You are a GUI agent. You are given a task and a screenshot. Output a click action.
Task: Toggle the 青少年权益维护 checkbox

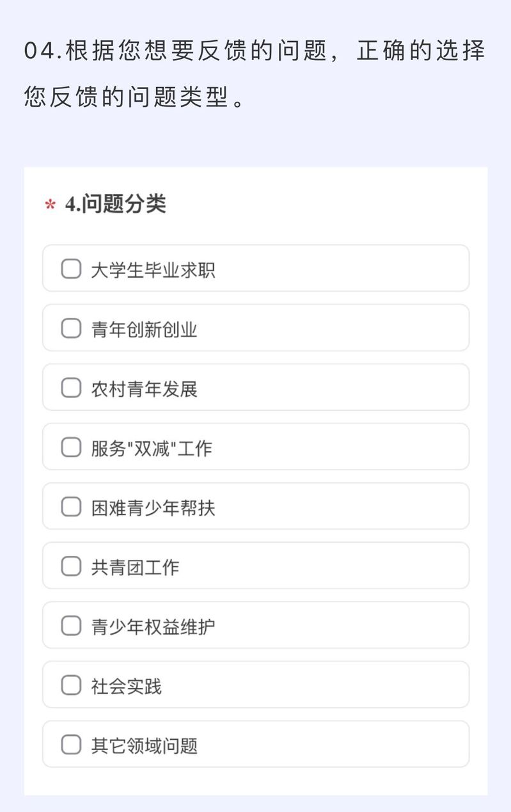pyautogui.click(x=71, y=626)
